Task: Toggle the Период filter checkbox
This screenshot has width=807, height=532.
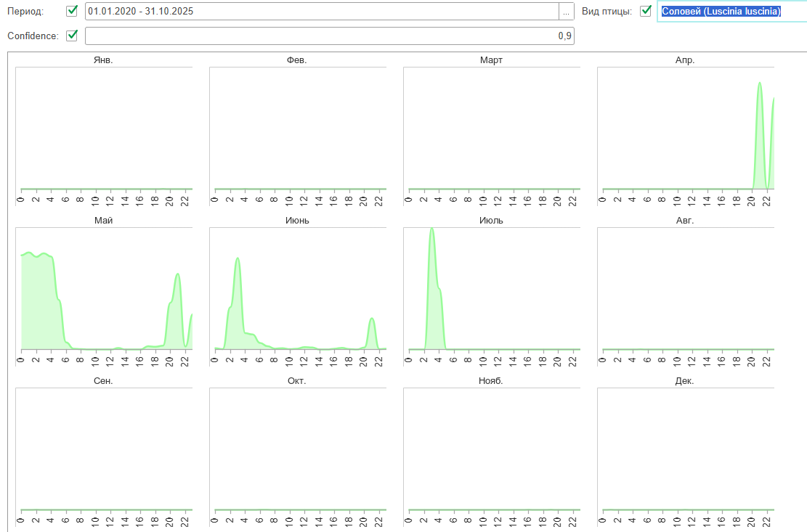Action: [x=72, y=11]
